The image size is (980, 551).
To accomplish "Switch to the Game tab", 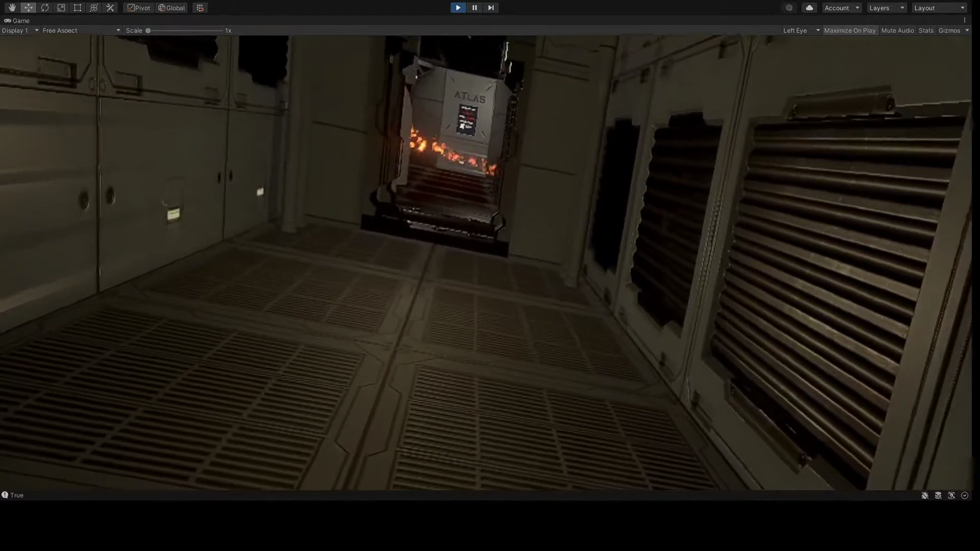I will pos(17,21).
